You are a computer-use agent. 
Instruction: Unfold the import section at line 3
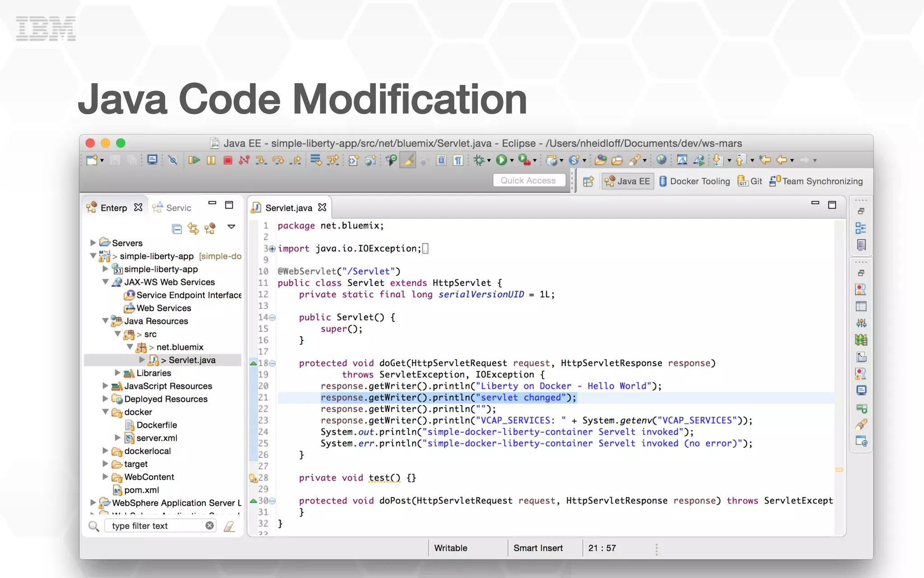tap(272, 249)
